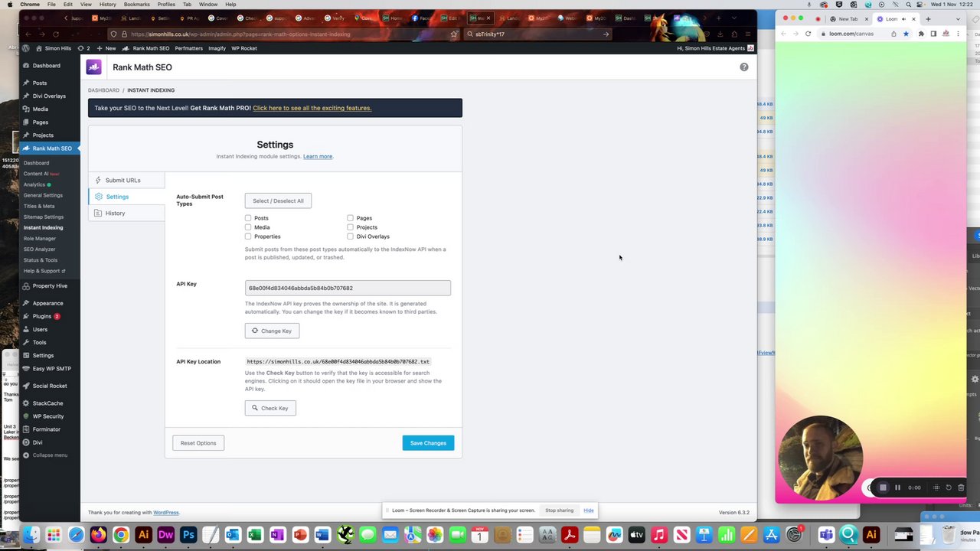The image size is (980, 551).
Task: Open Microsoft Teams from the Dock
Action: click(825, 535)
